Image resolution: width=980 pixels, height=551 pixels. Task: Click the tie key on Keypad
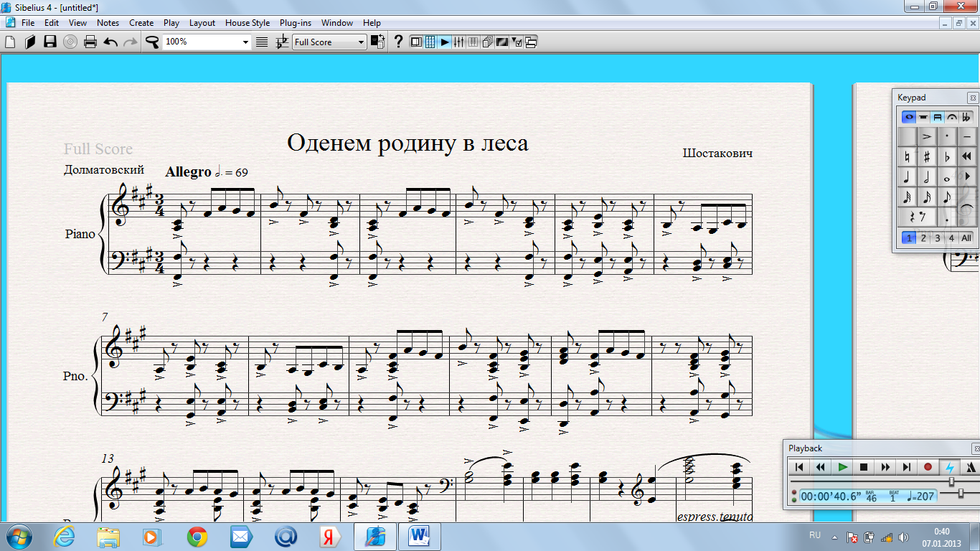click(967, 207)
